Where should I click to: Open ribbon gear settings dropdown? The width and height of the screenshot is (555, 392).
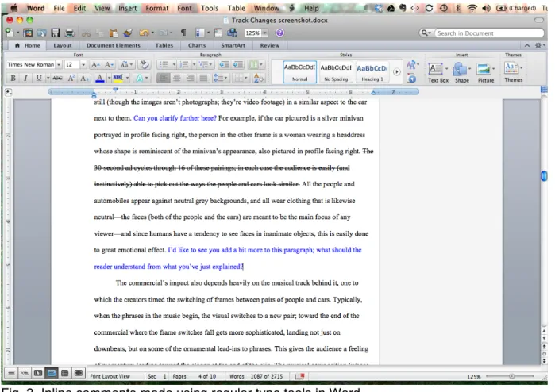540,45
